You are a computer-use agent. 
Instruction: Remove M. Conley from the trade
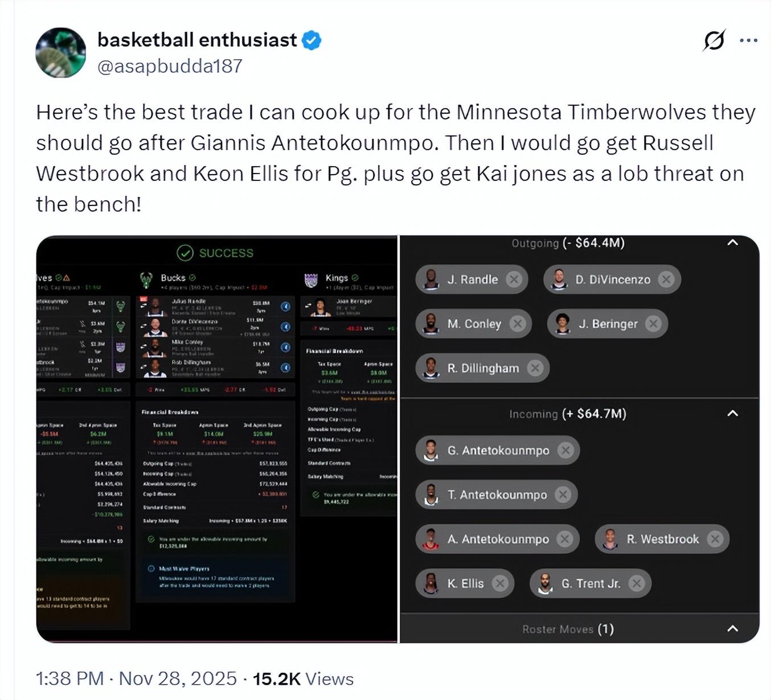[x=517, y=324]
